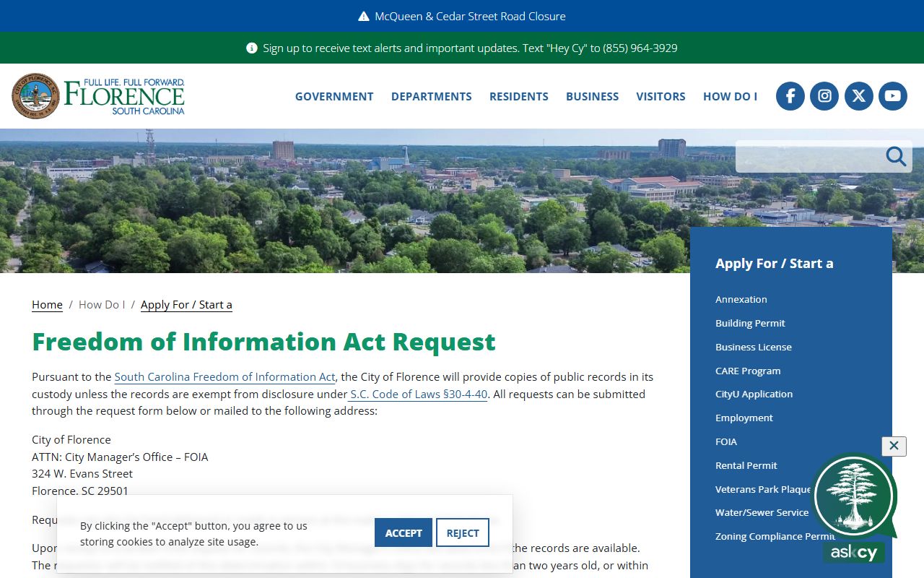
Task: Open the X (Twitter) social icon
Action: 858,96
